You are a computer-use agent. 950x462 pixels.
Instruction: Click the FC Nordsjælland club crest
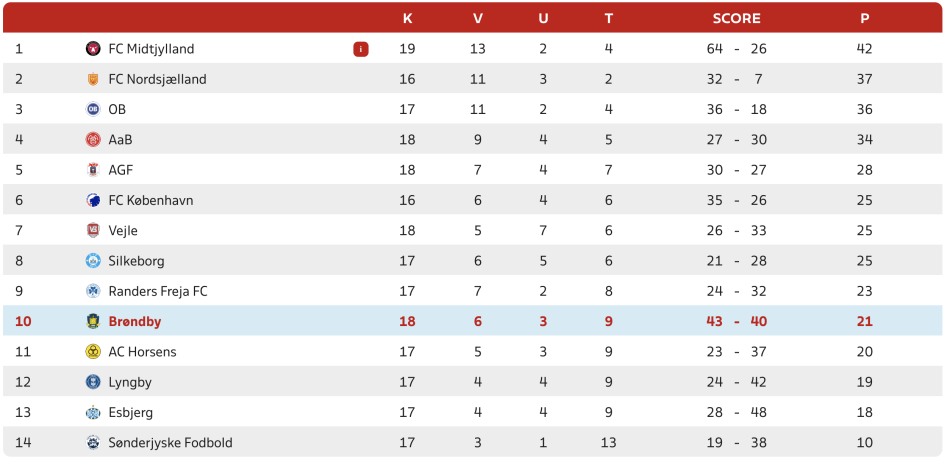coord(93,79)
